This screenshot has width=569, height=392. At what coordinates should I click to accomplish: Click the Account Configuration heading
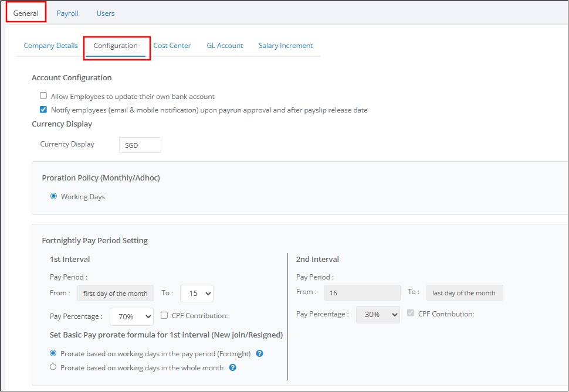(72, 77)
